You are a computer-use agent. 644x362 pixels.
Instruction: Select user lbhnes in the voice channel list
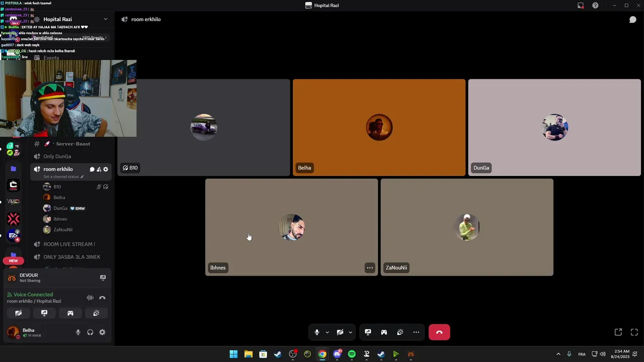tap(75, 219)
